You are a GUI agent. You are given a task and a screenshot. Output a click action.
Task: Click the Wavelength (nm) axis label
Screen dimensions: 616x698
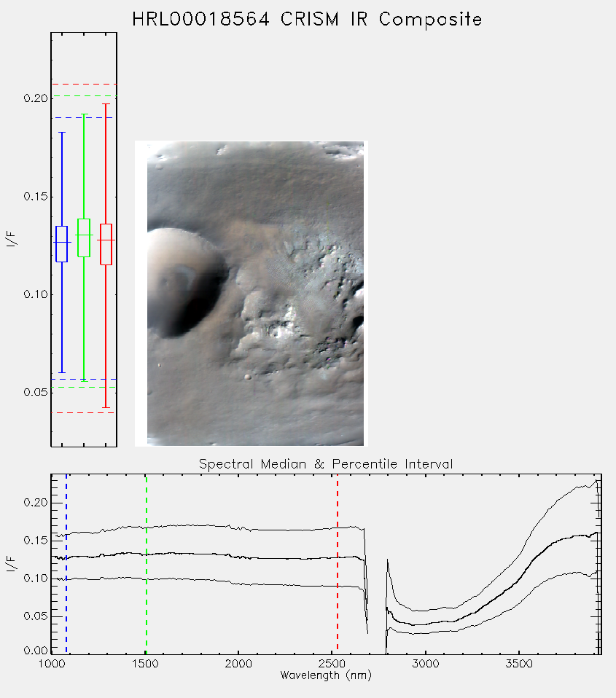coord(326,675)
